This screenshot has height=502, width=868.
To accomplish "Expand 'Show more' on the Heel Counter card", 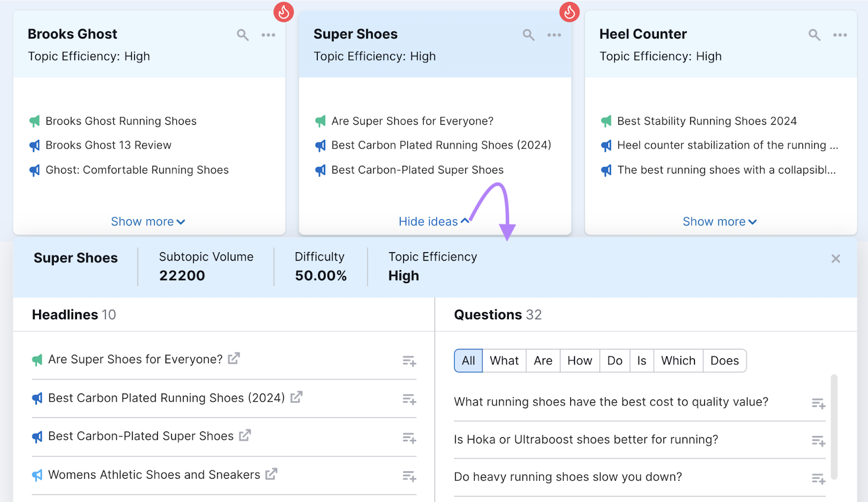I will [x=719, y=221].
